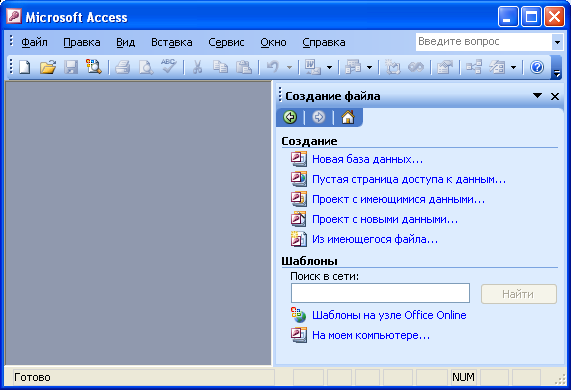Go back in the task pane

290,117
